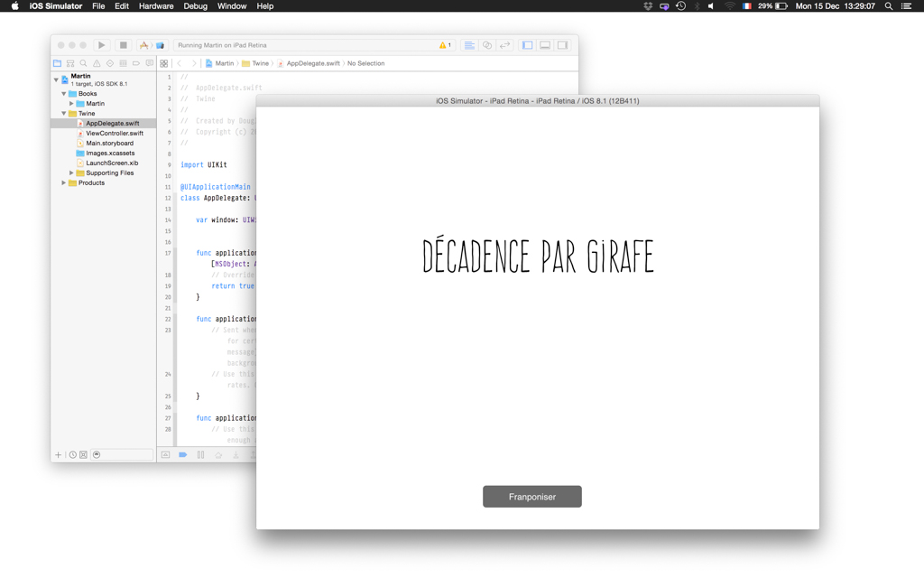Toggle the Debug area panel visibility
924x578 pixels.
coord(545,45)
